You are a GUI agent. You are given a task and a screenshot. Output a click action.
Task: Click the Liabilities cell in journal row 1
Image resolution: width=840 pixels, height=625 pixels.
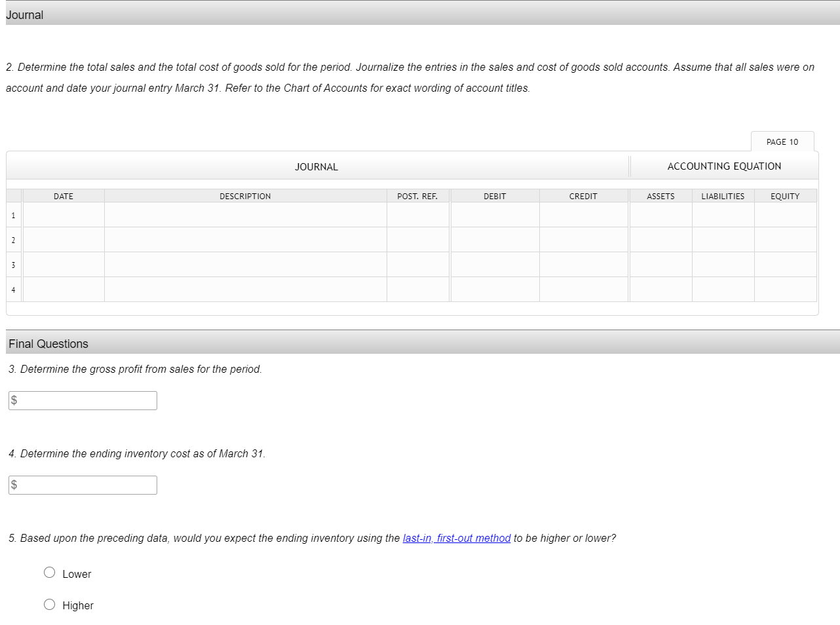tap(723, 215)
